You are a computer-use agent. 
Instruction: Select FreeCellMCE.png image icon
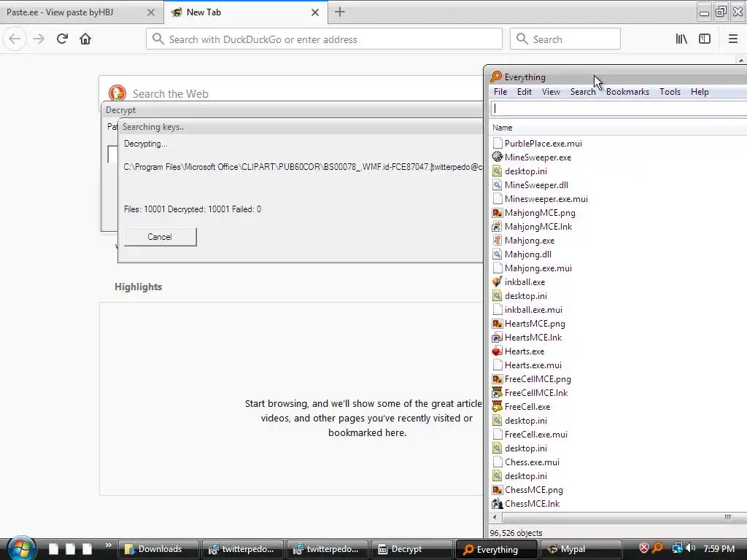tap(498, 379)
